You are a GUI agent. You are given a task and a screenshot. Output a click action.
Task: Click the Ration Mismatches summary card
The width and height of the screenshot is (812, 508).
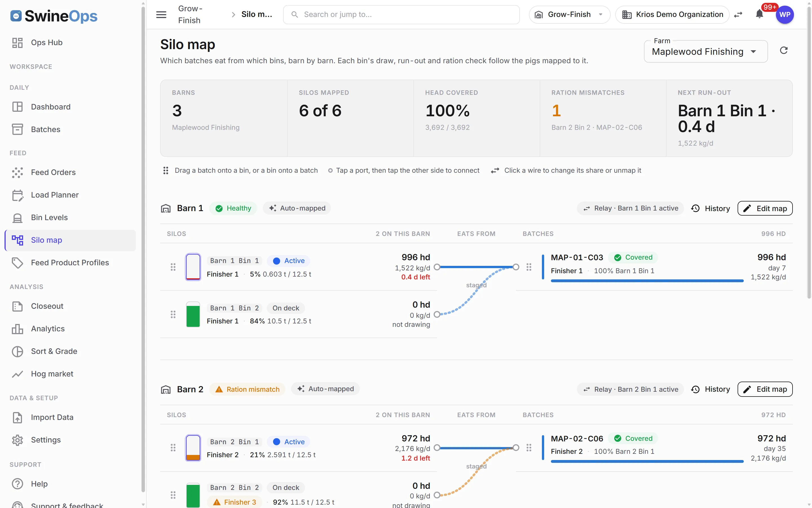coord(603,118)
